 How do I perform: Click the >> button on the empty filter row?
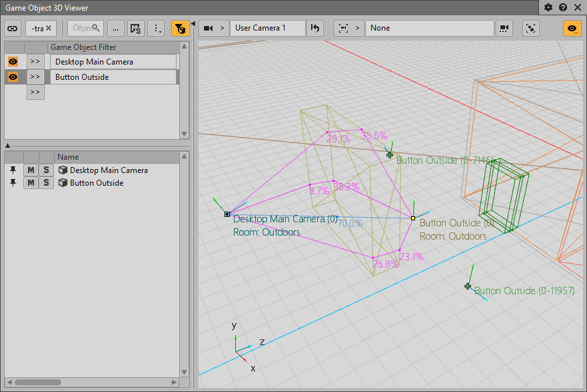click(x=35, y=93)
